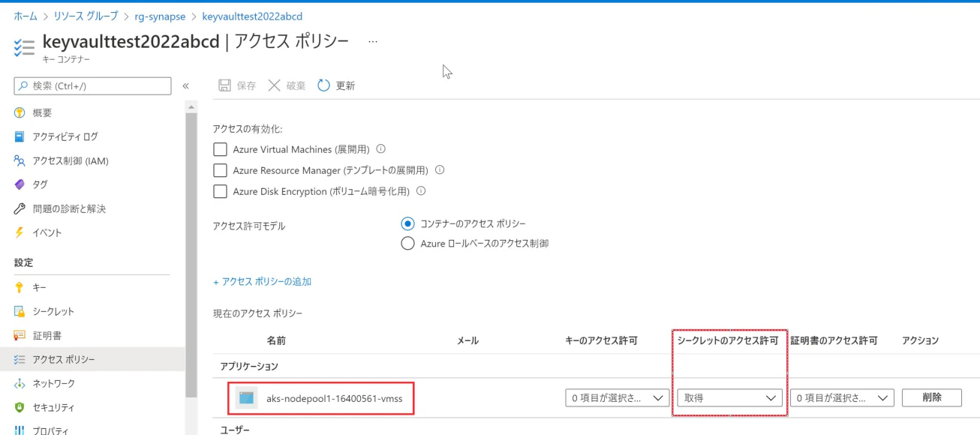
Task: Click the 削除 button for aks-nodepool1
Action: (x=932, y=397)
